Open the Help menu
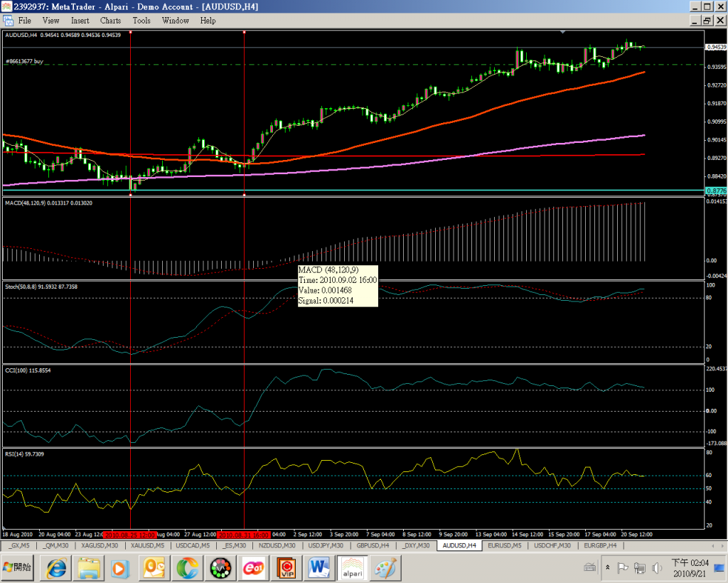Image resolution: width=728 pixels, height=583 pixels. pos(208,21)
